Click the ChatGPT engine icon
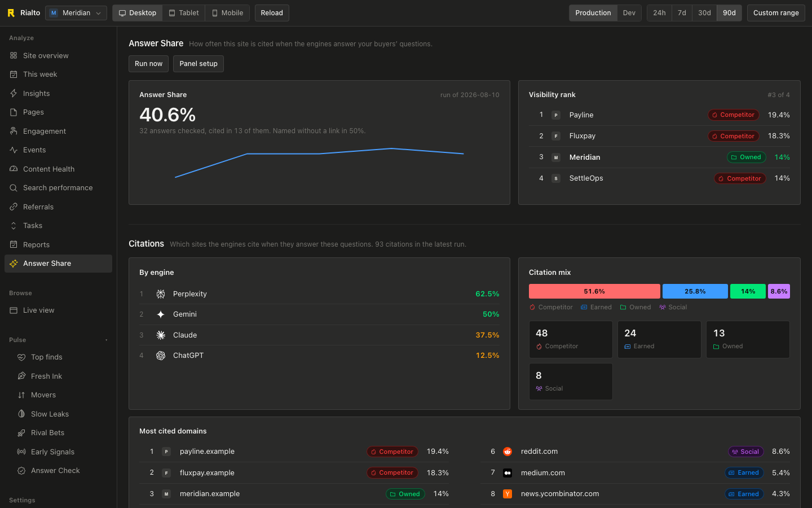812x508 pixels. (x=161, y=356)
